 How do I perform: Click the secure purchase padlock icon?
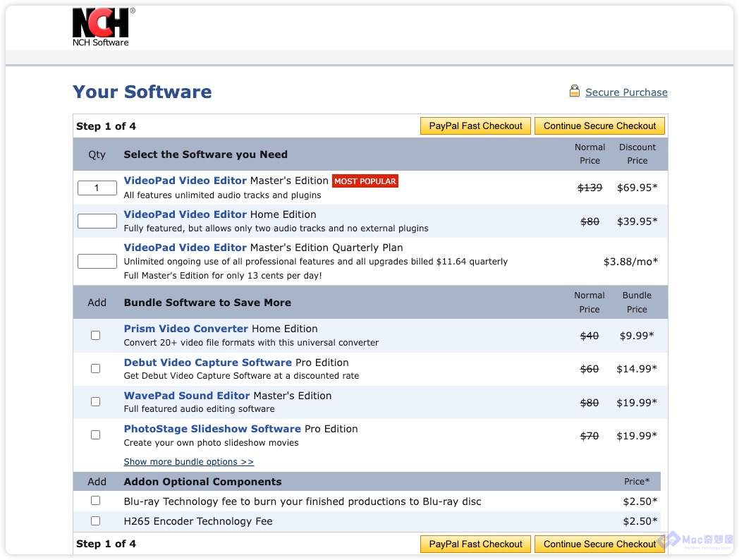coord(575,90)
